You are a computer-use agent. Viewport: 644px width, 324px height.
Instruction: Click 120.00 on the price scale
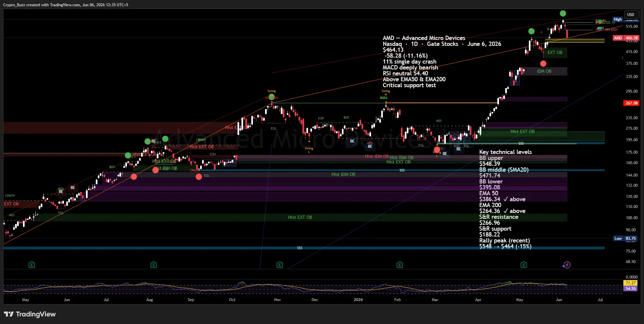click(632, 197)
